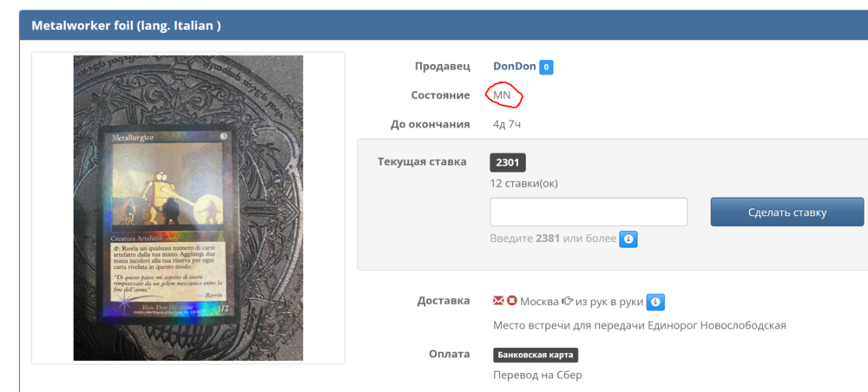Viewport: 868px width, 392px height.
Task: Open the Metalworker card photo
Action: tap(188, 208)
